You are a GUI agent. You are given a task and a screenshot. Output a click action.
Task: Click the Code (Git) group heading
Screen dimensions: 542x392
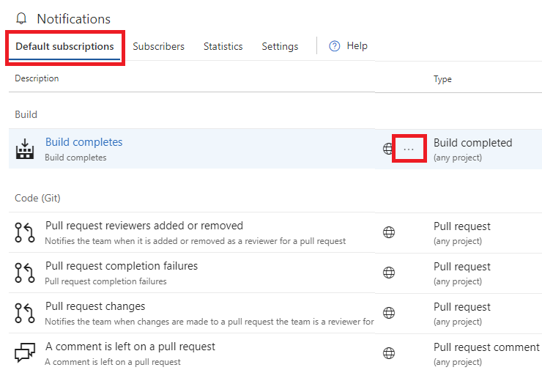(x=37, y=198)
